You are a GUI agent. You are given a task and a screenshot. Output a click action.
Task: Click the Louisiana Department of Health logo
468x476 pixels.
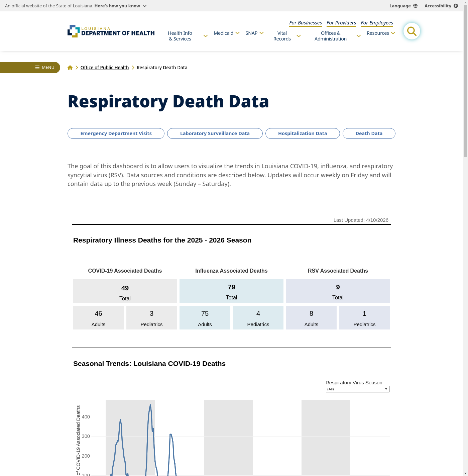coord(111,31)
